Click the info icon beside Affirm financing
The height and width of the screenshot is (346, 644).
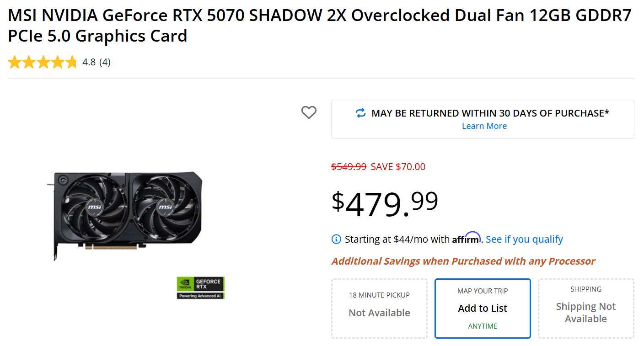coord(336,239)
